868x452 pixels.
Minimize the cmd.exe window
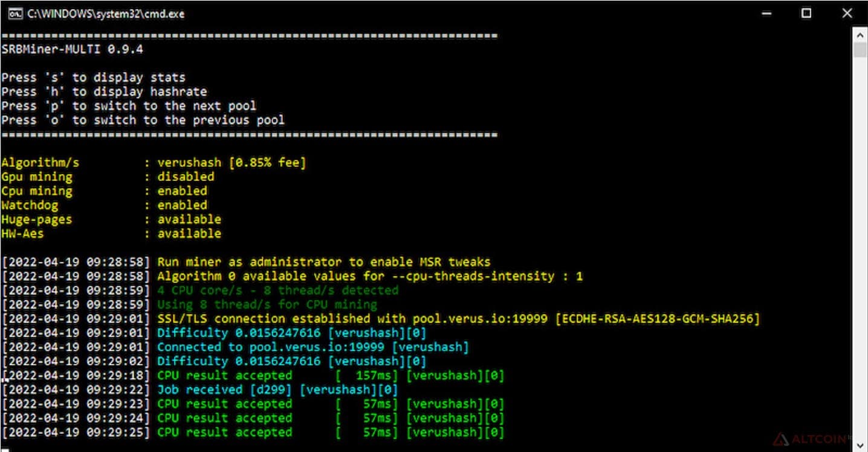coord(767,13)
